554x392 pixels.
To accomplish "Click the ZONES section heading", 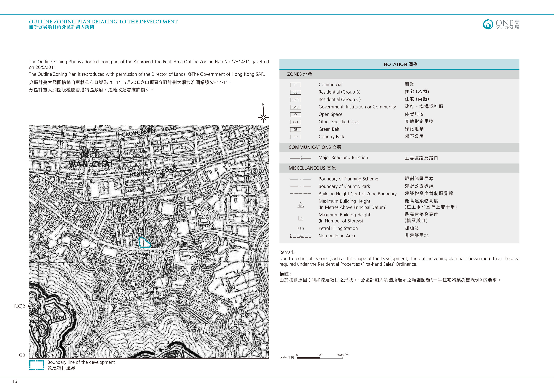I will point(300,74).
